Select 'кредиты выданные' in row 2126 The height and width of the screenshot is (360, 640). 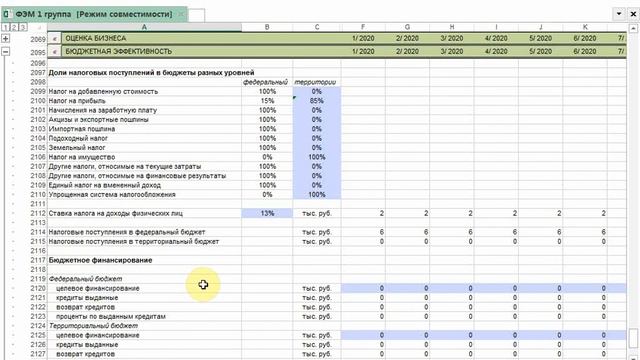point(144,345)
